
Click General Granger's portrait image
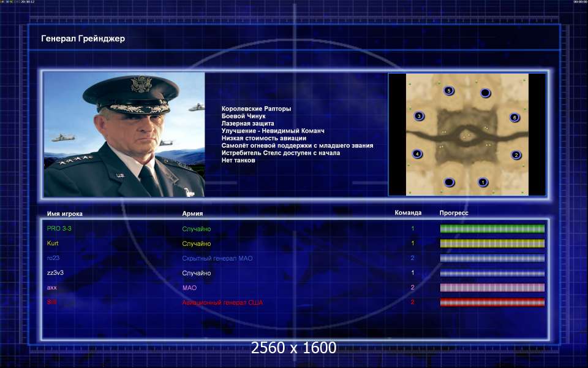click(124, 134)
